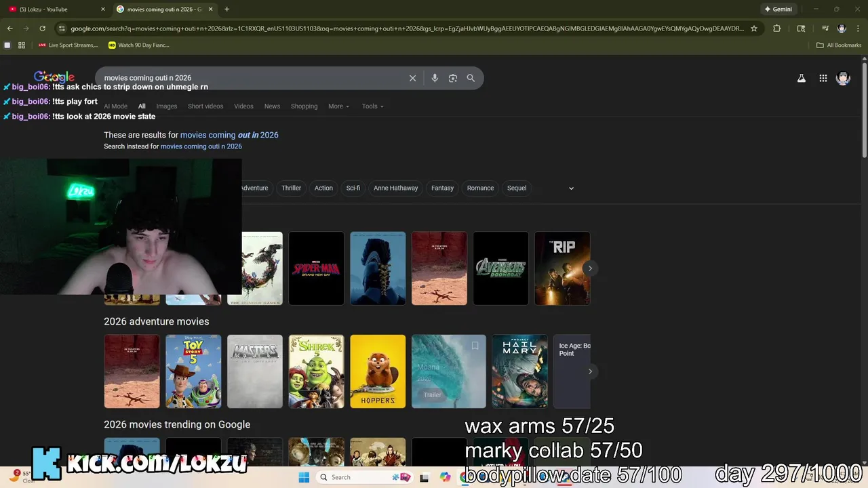
Task: Open a new browser tab
Action: click(x=226, y=9)
